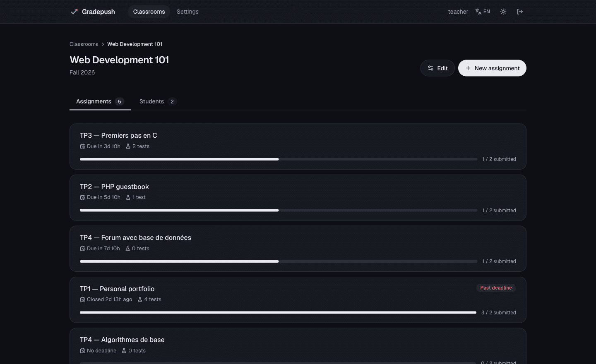Viewport: 596px width, 364px height.
Task: Open the EN language switcher
Action: click(483, 12)
